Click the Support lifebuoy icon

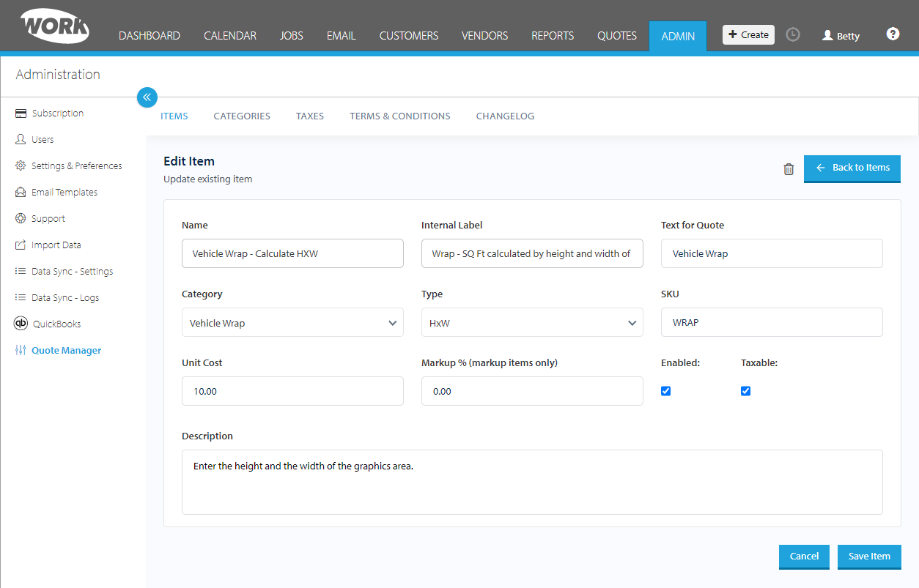click(x=21, y=218)
